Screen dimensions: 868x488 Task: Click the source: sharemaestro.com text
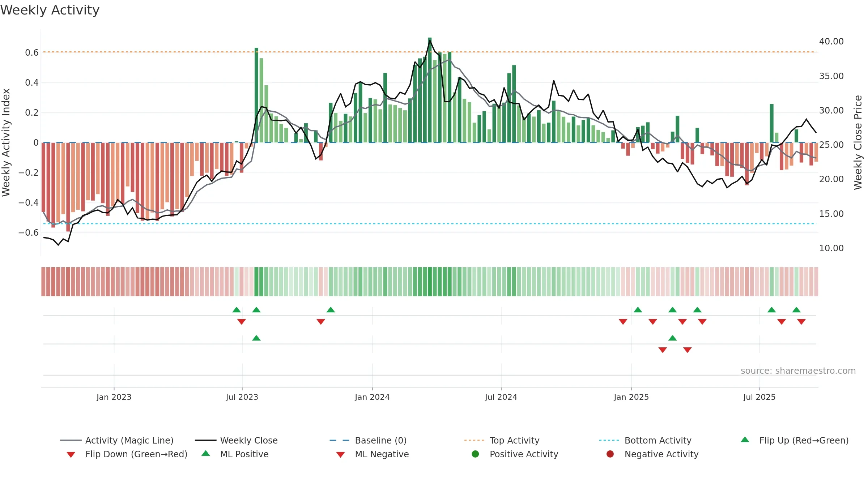point(798,371)
